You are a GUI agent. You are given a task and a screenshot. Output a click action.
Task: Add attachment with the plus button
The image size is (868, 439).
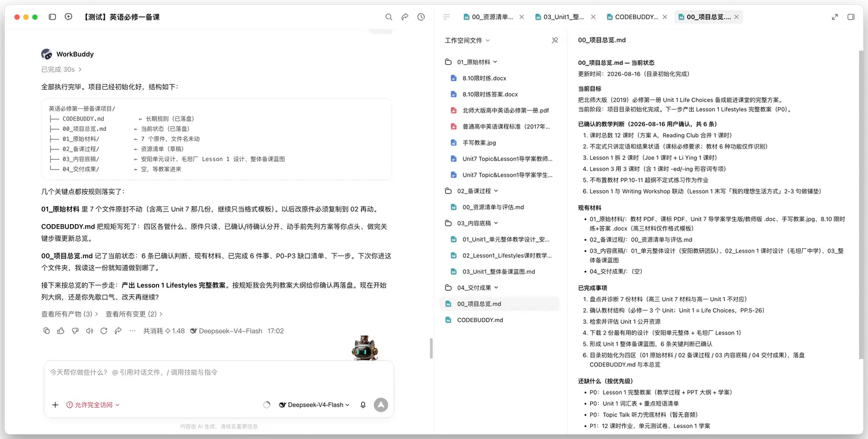tap(55, 405)
